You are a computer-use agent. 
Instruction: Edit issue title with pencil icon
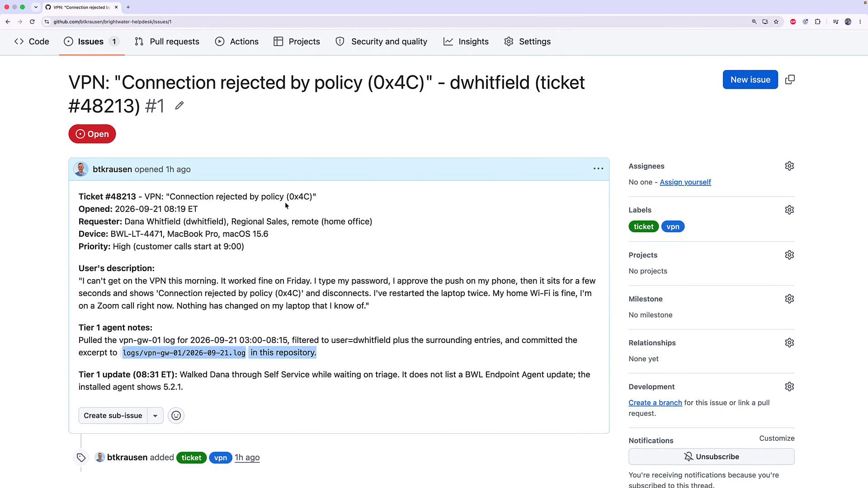point(179,106)
